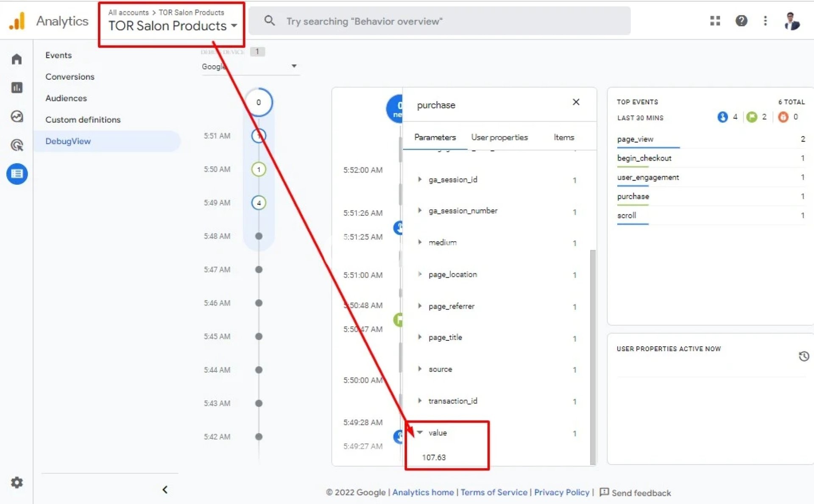Switch to the Items tab
The height and width of the screenshot is (504, 814).
(563, 137)
